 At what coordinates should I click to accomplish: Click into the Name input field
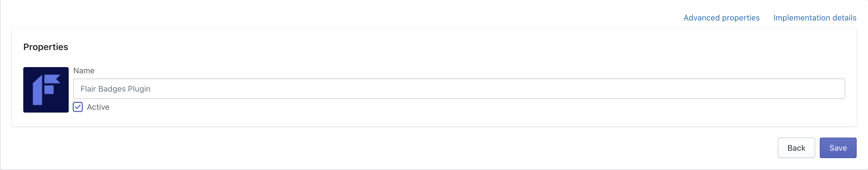(x=459, y=89)
